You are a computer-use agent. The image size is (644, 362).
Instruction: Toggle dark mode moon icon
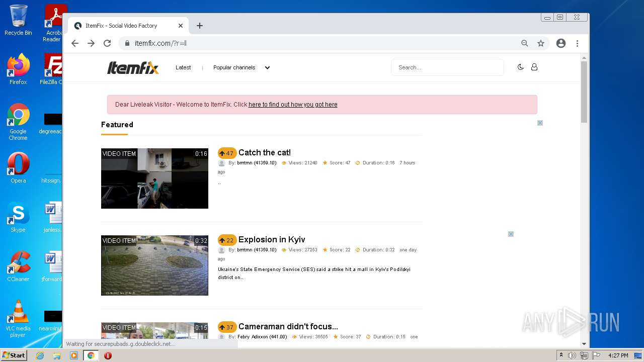click(x=521, y=67)
